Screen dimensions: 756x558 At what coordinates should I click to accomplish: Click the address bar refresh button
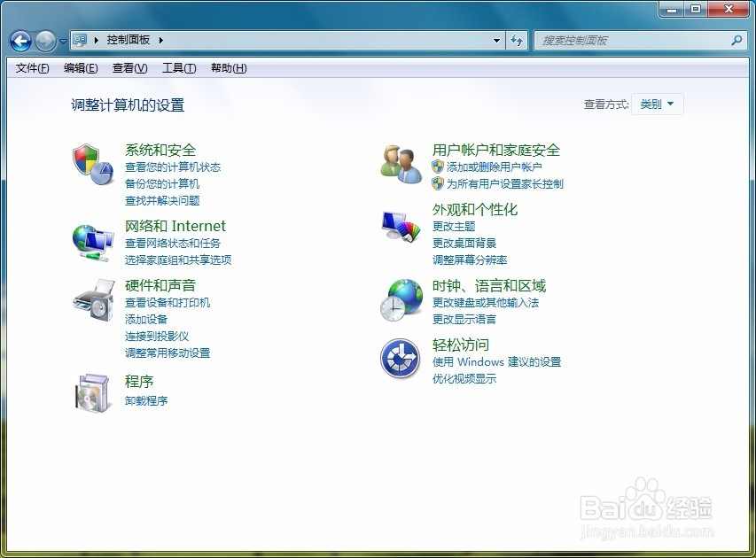(x=517, y=41)
